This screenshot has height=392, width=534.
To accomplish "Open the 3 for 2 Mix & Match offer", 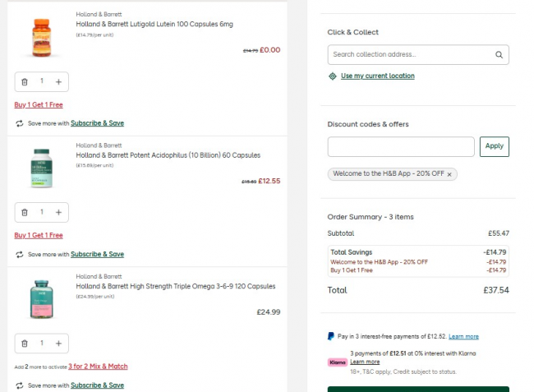I will (x=98, y=367).
